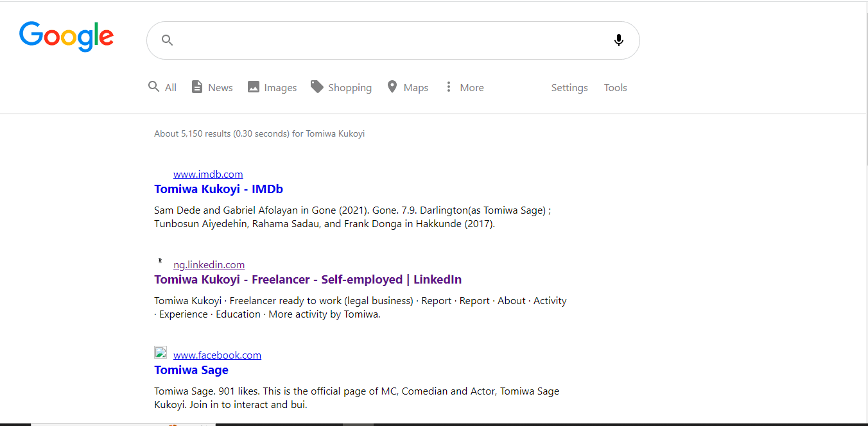Screen dimensions: 868x426
Task: Open the Tomiwa Kukoyi - IMDb result
Action: 218,189
